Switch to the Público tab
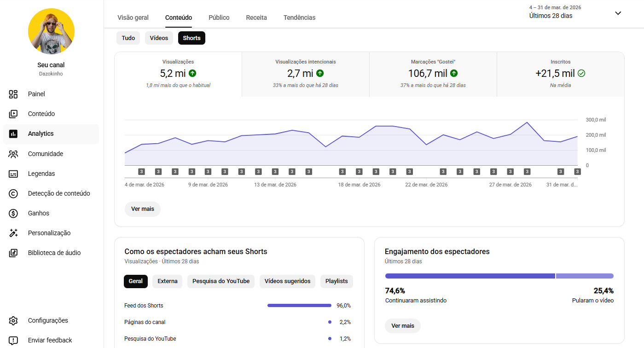This screenshot has width=644, height=348. click(219, 17)
